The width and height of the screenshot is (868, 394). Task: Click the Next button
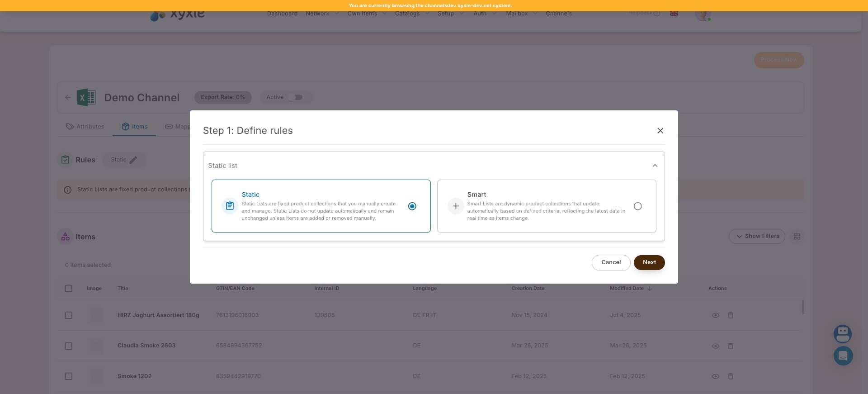(x=649, y=262)
